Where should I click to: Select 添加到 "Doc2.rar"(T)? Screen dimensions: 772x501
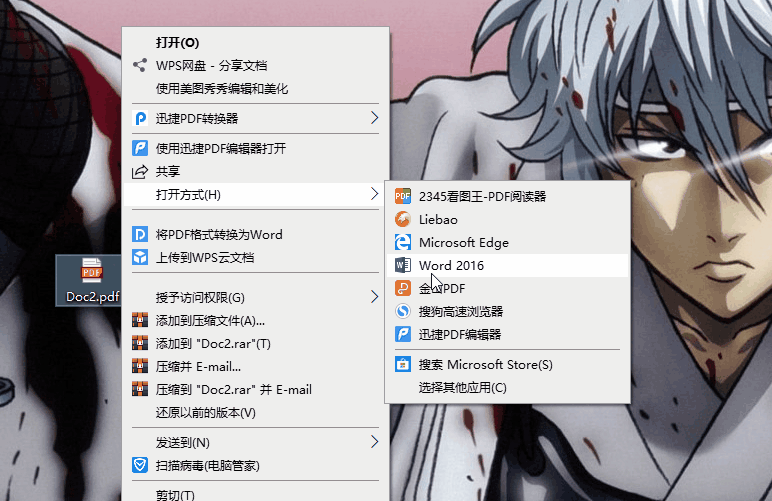click(255, 344)
